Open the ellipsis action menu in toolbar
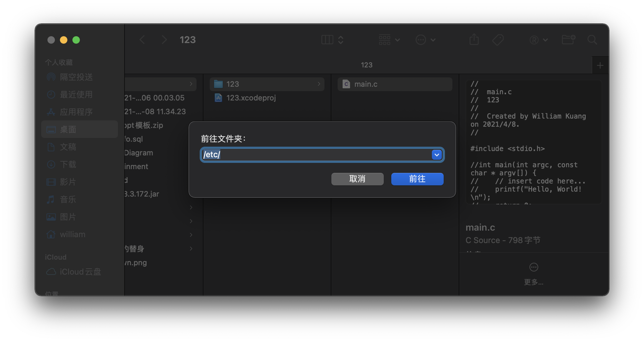 coord(425,40)
